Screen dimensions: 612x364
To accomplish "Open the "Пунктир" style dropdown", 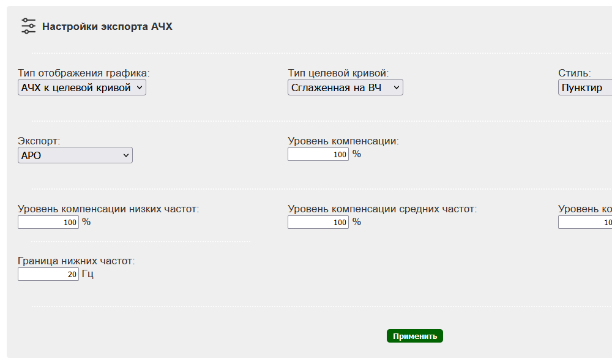I will coord(586,88).
